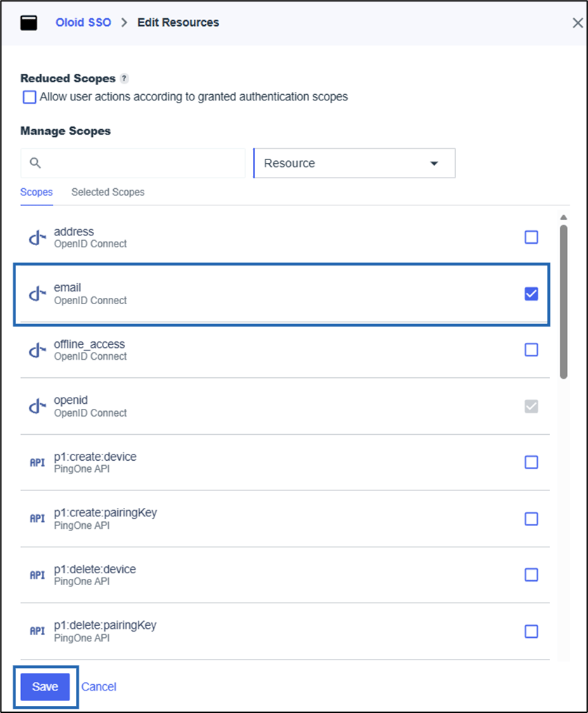Uncheck the email scope checkbox
Viewport: 588px width, 713px height.
click(x=531, y=294)
